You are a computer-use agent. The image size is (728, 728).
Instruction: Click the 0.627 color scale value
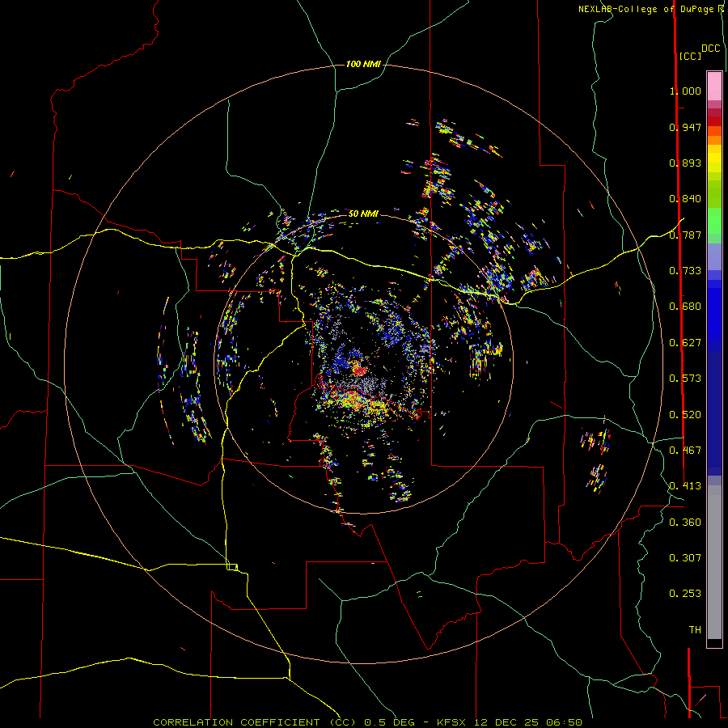685,343
